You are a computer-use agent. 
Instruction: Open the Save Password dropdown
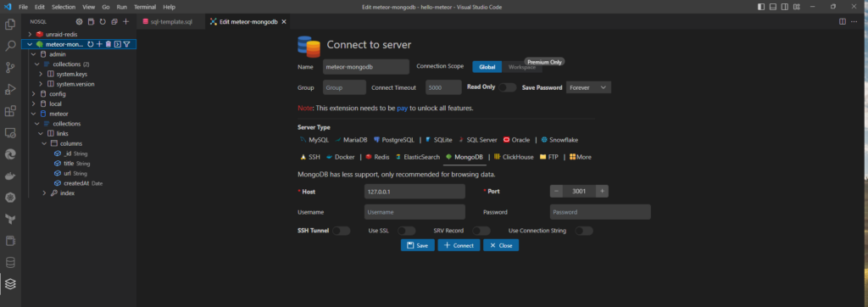click(x=588, y=87)
